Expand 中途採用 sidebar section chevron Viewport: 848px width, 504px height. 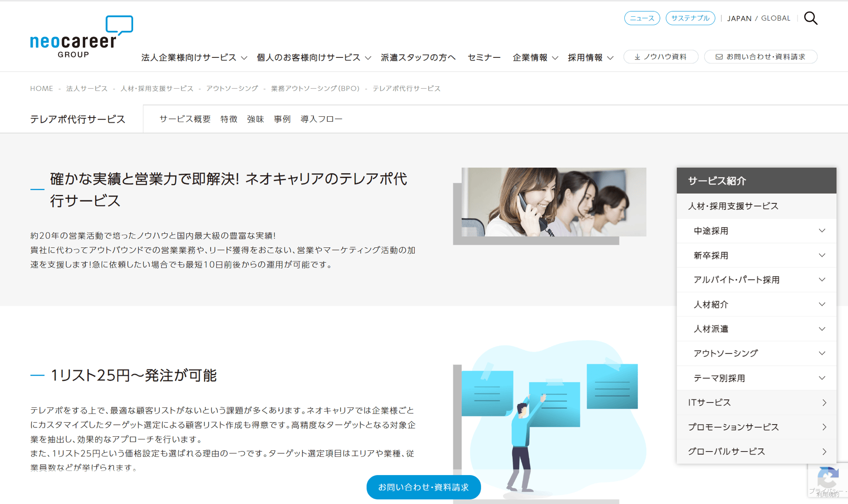(822, 231)
